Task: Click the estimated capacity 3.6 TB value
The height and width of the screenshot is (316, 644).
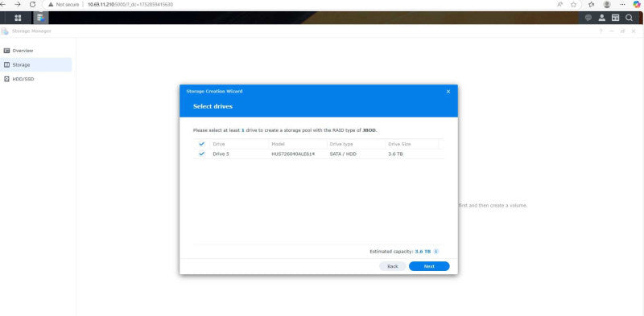Action: (x=423, y=251)
